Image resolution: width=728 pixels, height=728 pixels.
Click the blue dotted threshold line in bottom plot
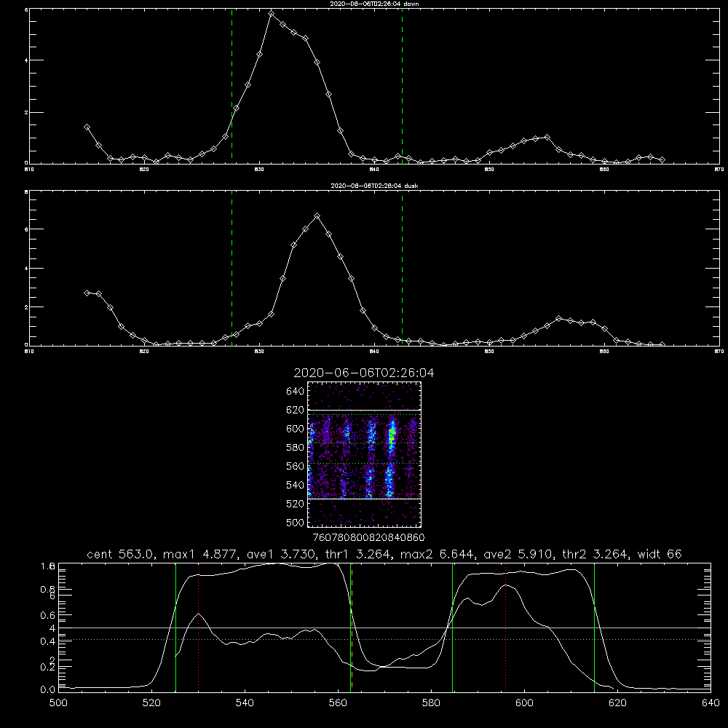[384, 640]
